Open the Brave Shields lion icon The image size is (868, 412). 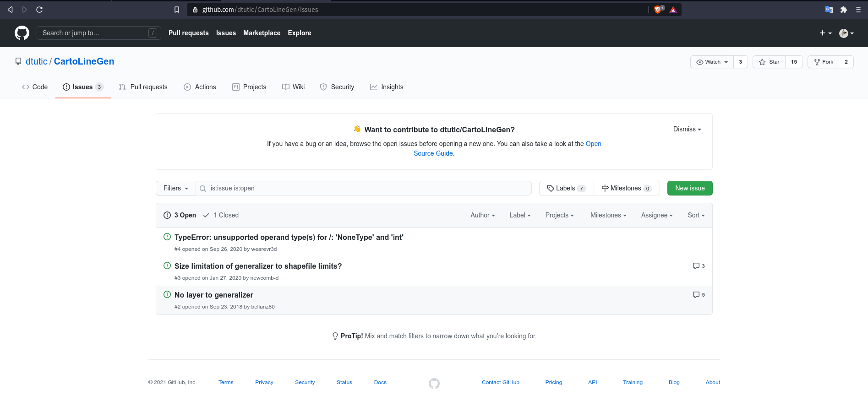[658, 10]
